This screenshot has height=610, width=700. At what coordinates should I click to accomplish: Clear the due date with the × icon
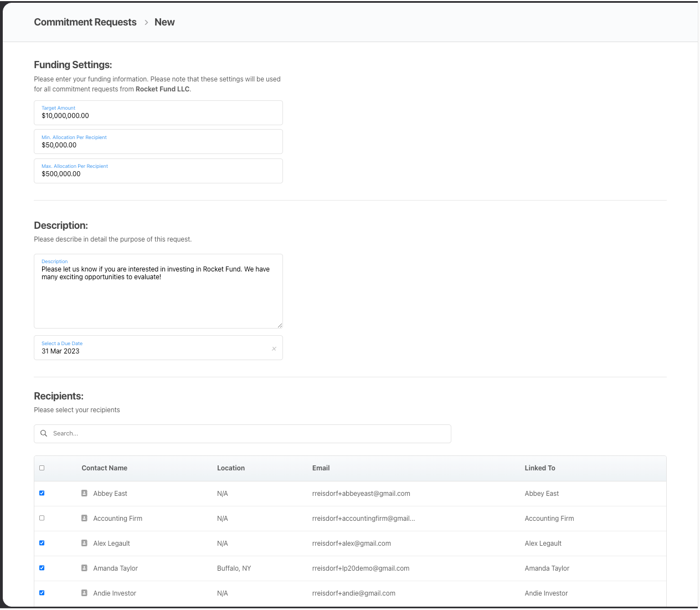click(274, 348)
